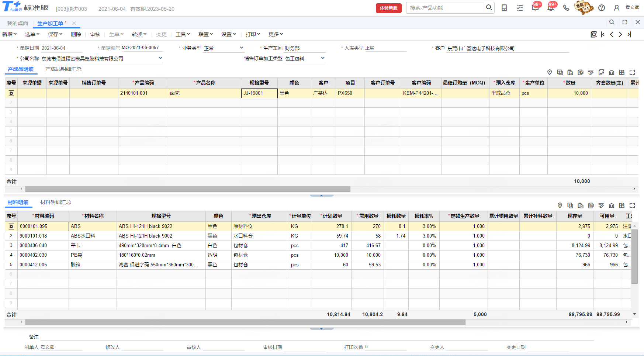The image size is (644, 356).
Task: Click the 体验新版 button
Action: (389, 8)
